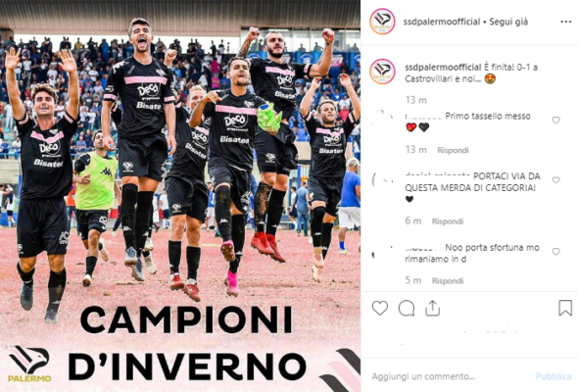Open the Campioni d'Inverno post image
Viewport: 578px width, 392px height.
pos(180,196)
